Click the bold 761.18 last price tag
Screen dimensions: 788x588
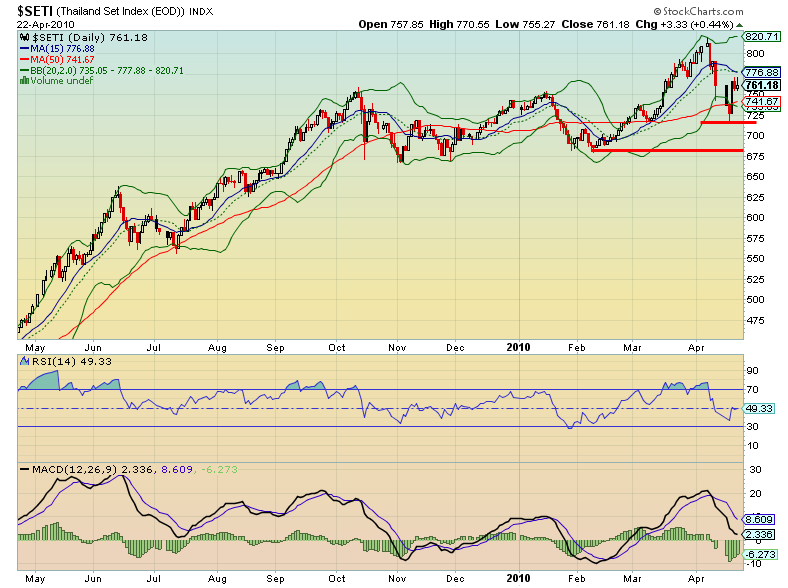click(762, 85)
